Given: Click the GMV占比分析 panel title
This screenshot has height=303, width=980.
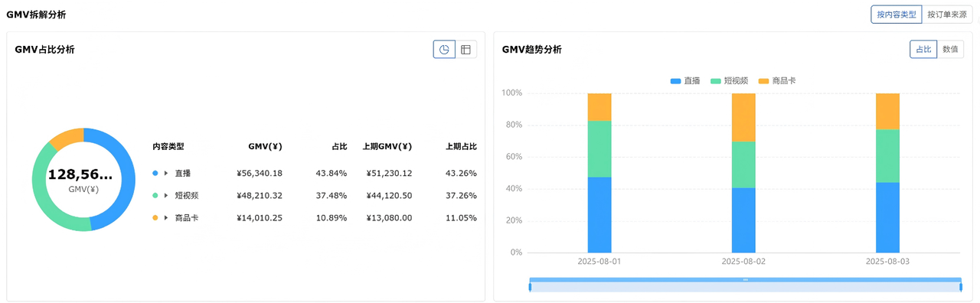Looking at the screenshot, I should point(44,50).
